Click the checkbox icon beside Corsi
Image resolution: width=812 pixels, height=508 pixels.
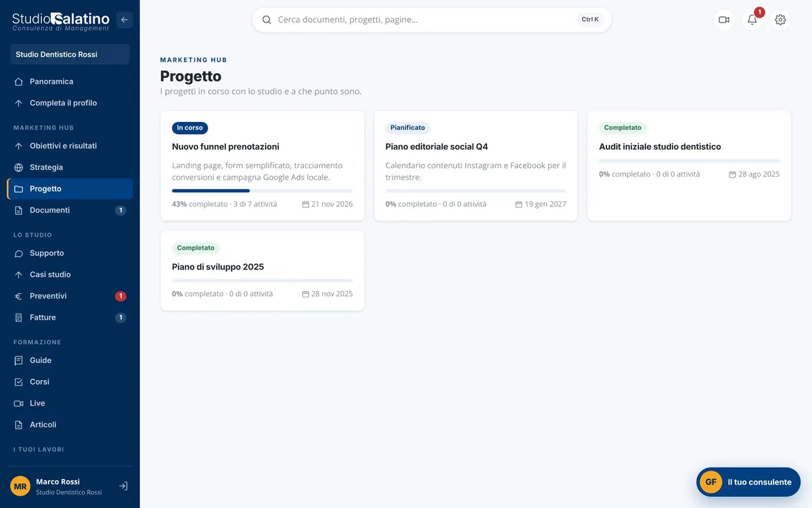(x=18, y=382)
